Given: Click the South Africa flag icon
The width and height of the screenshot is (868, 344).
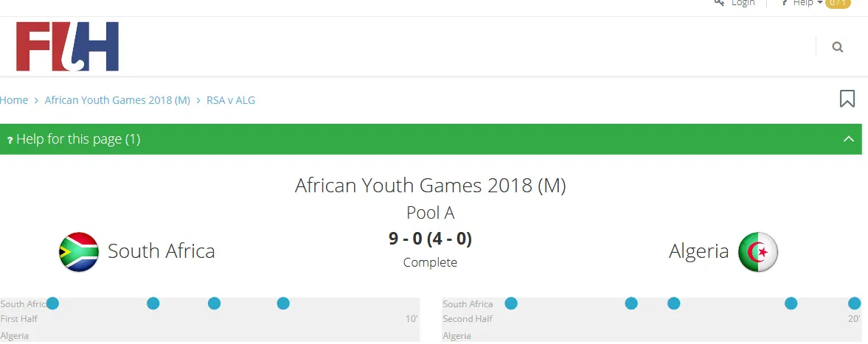Looking at the screenshot, I should [79, 252].
